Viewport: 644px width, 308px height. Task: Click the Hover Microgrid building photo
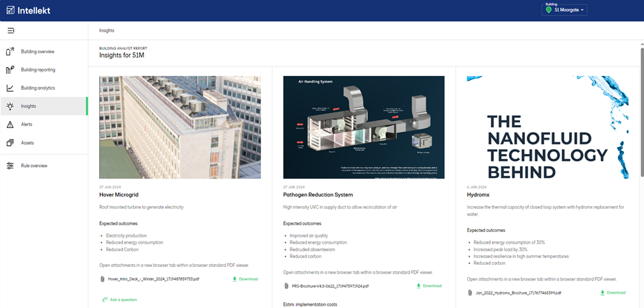coord(180,127)
